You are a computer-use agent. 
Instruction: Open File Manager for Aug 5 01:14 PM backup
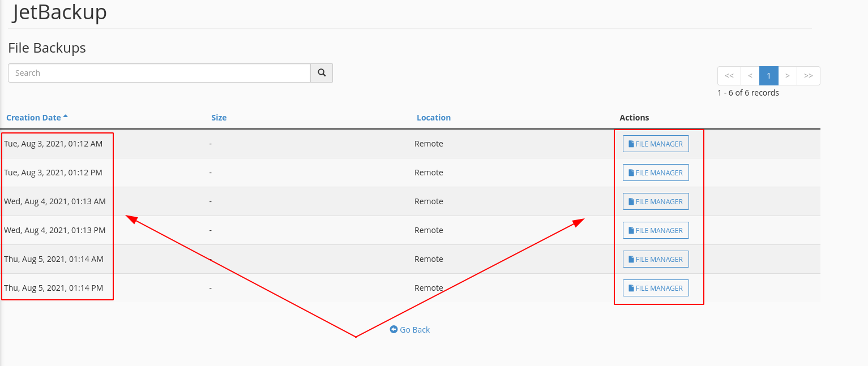[656, 288]
